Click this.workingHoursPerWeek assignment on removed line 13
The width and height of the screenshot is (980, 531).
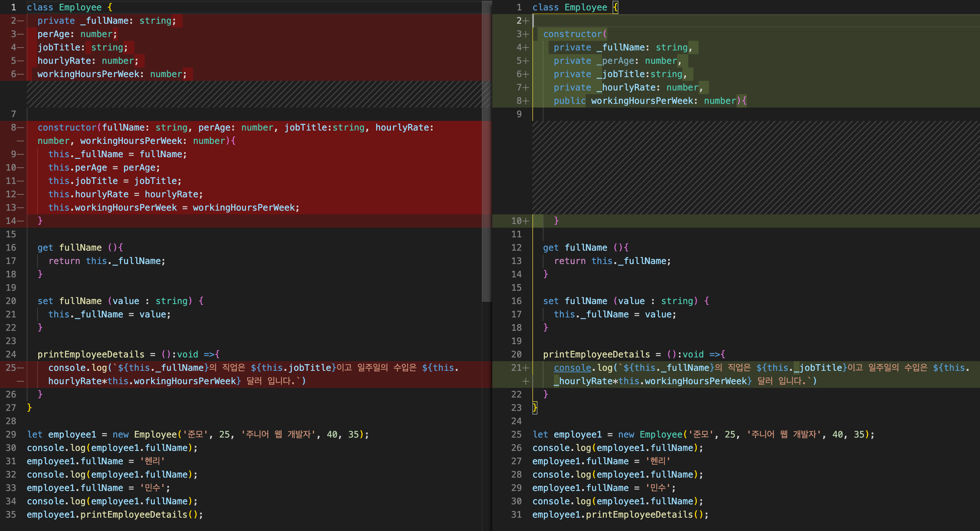click(112, 208)
